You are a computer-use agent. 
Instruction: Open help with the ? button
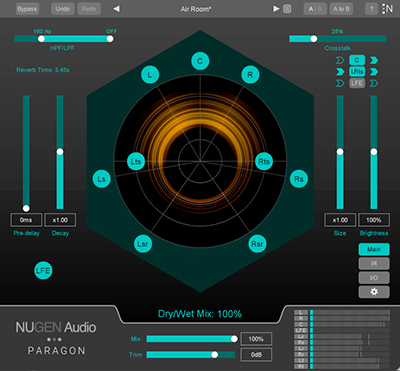(x=371, y=9)
